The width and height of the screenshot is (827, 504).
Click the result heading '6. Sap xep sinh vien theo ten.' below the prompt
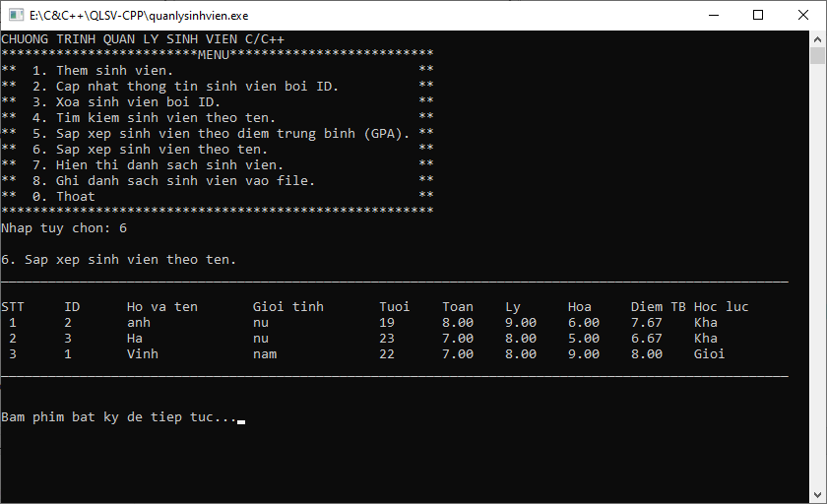(119, 260)
